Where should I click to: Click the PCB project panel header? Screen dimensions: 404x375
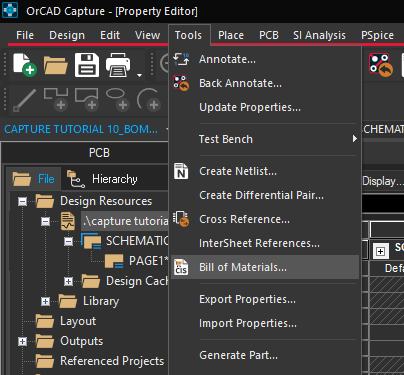[99, 153]
